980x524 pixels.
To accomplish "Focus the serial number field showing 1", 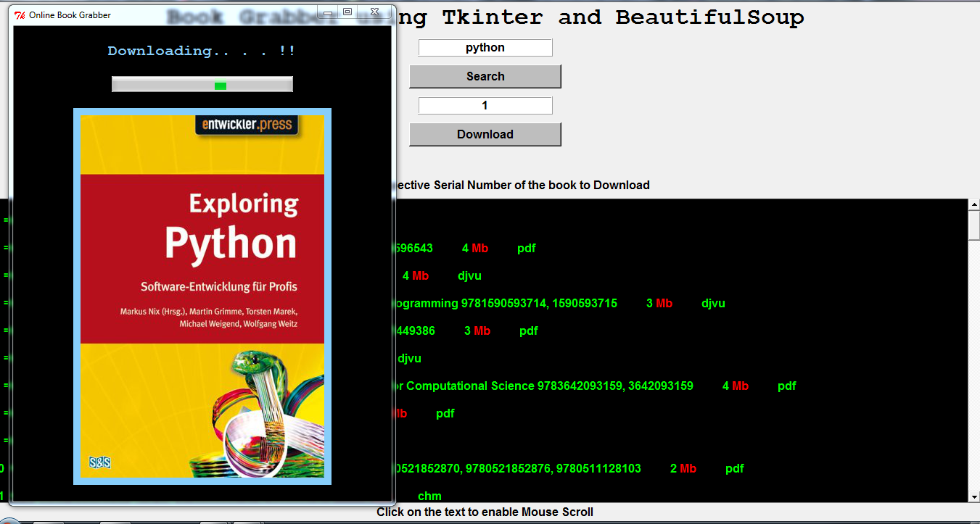I will click(x=485, y=106).
